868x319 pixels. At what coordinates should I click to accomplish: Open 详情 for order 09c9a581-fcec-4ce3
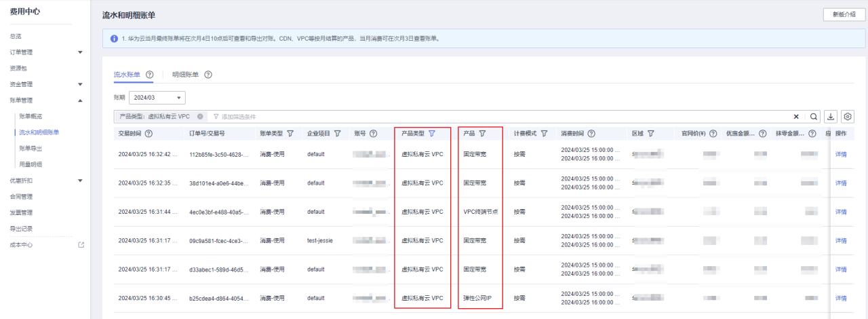841,240
